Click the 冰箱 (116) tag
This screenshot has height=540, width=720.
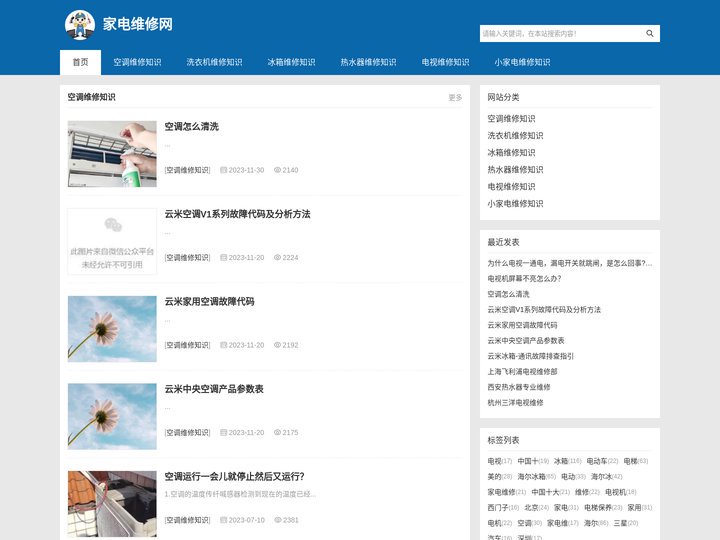[x=568, y=461]
